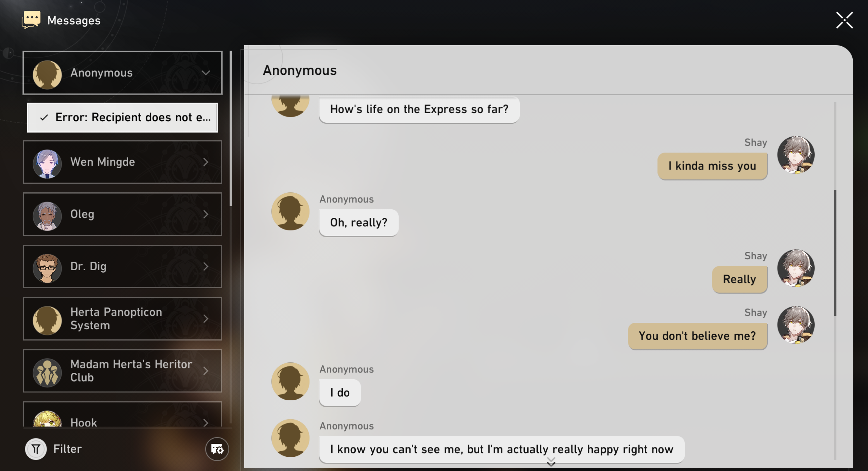The width and height of the screenshot is (868, 471).
Task: Open the Oleg conversation entry
Action: click(x=122, y=214)
